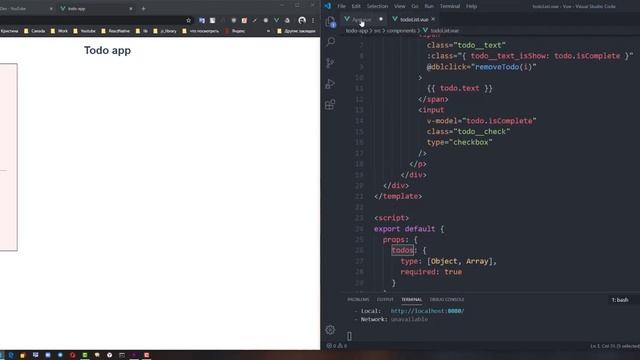Screen dimensions: 640x360
Task: Click the red Opera icon in taskbar
Action: click(73, 355)
